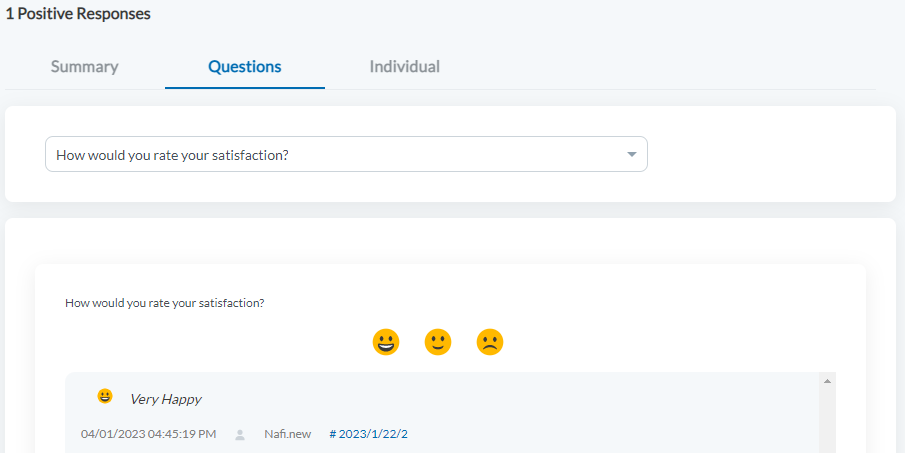Open the Individual tab

tap(404, 67)
